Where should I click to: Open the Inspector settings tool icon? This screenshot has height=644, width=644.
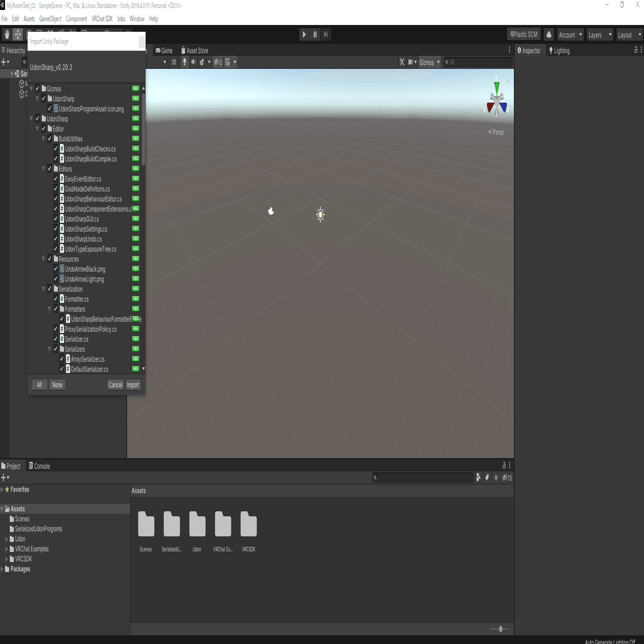(x=640, y=51)
